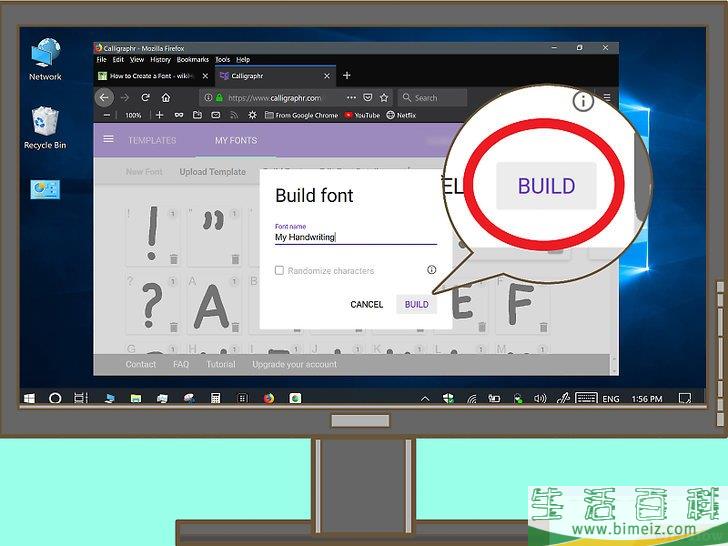
Task: Open the Help menu
Action: pyautogui.click(x=243, y=59)
